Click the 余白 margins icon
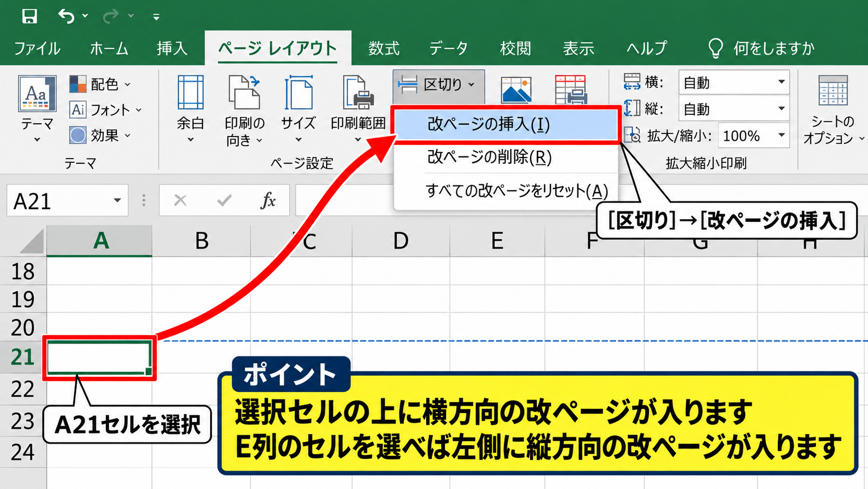This screenshot has width=868, height=489. 191,93
